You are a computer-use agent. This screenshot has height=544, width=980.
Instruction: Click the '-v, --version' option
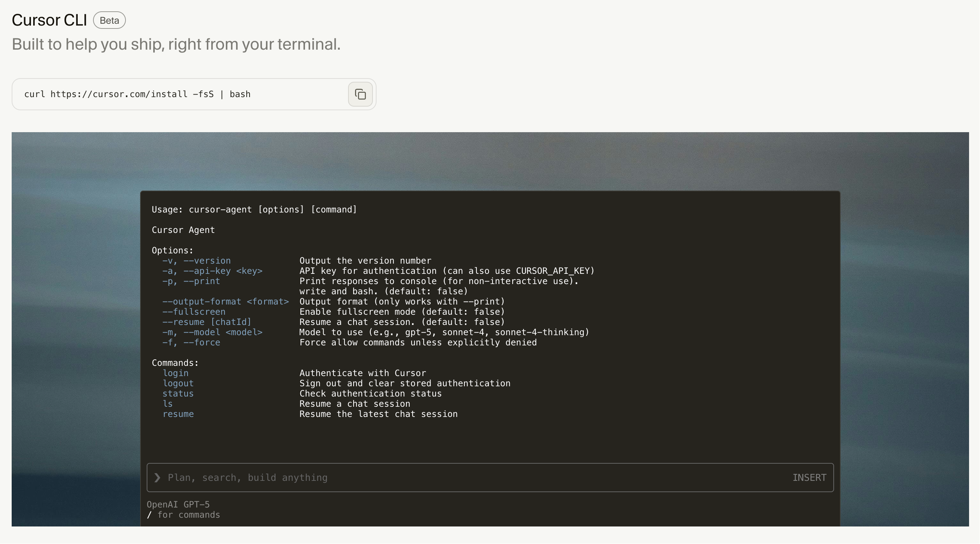click(x=196, y=261)
